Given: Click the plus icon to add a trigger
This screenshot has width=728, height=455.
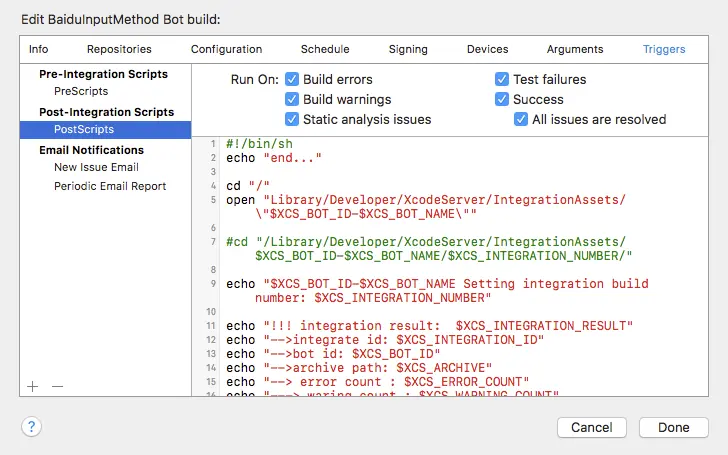Looking at the screenshot, I should pos(32,386).
